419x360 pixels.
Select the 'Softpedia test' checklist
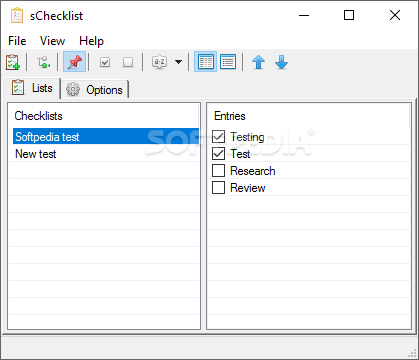click(106, 136)
